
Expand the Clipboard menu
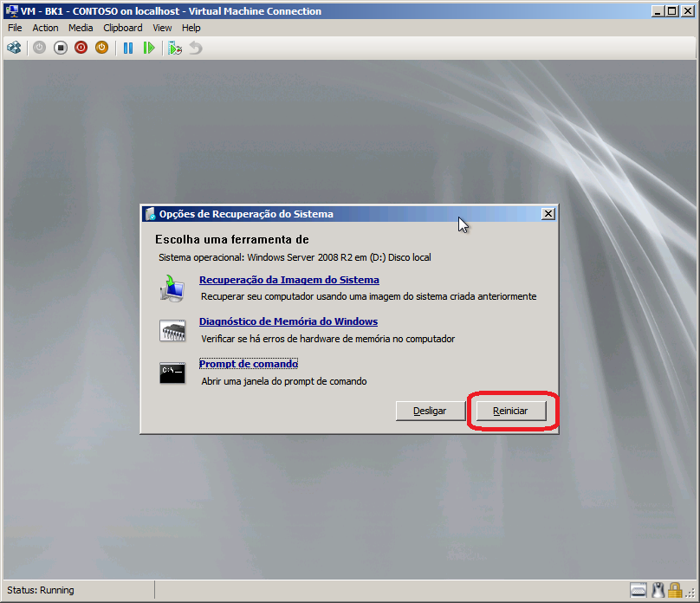point(123,28)
